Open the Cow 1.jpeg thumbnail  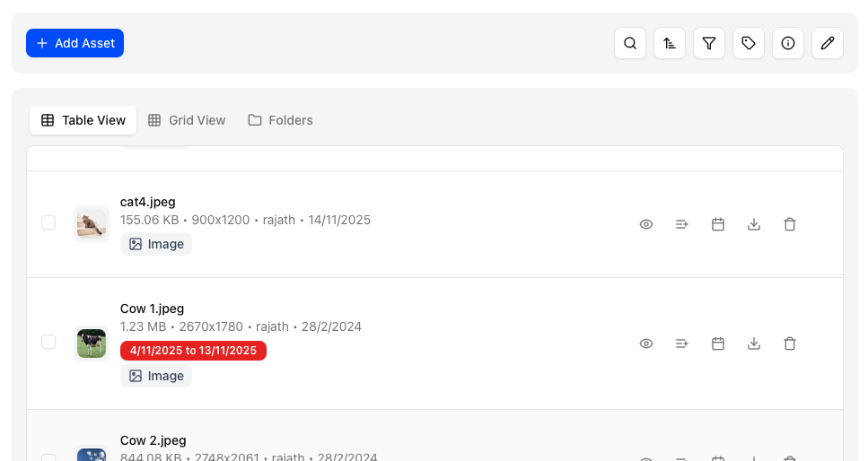92,344
